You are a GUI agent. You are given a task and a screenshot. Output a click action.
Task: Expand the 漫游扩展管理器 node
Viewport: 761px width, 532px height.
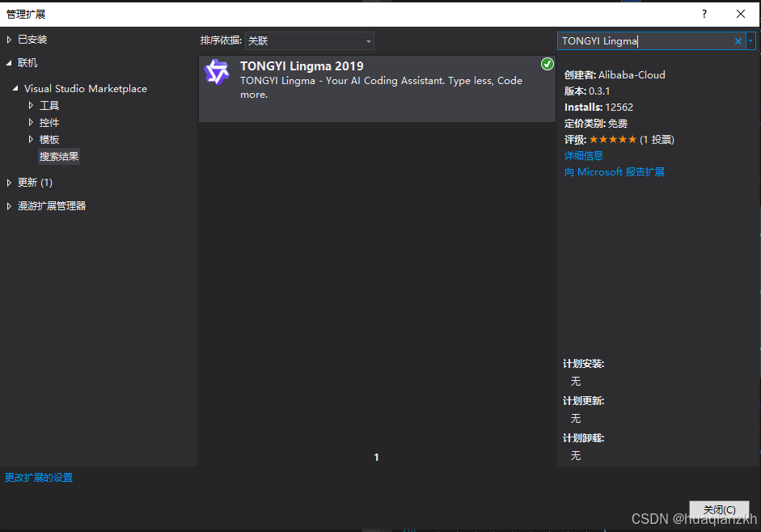pyautogui.click(x=9, y=206)
